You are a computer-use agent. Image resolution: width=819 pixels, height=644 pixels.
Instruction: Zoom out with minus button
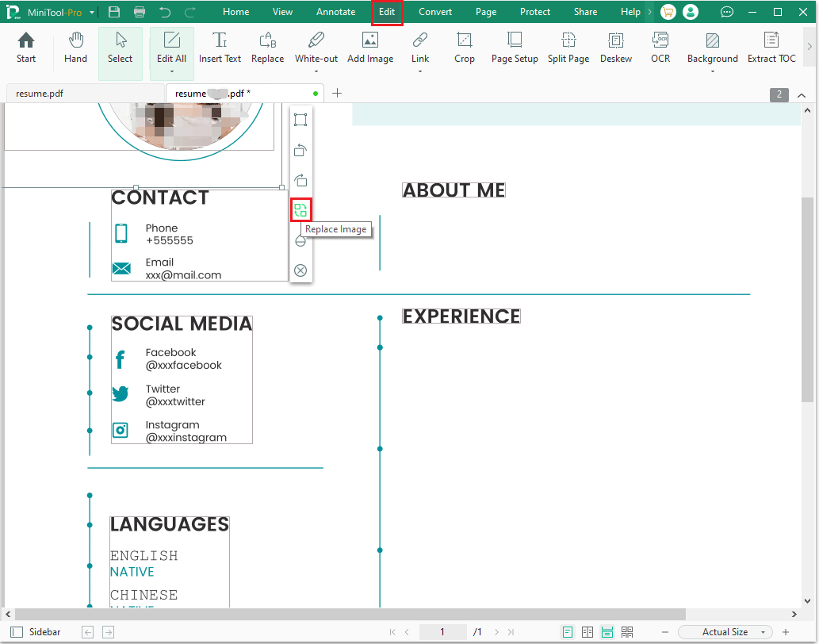665,632
